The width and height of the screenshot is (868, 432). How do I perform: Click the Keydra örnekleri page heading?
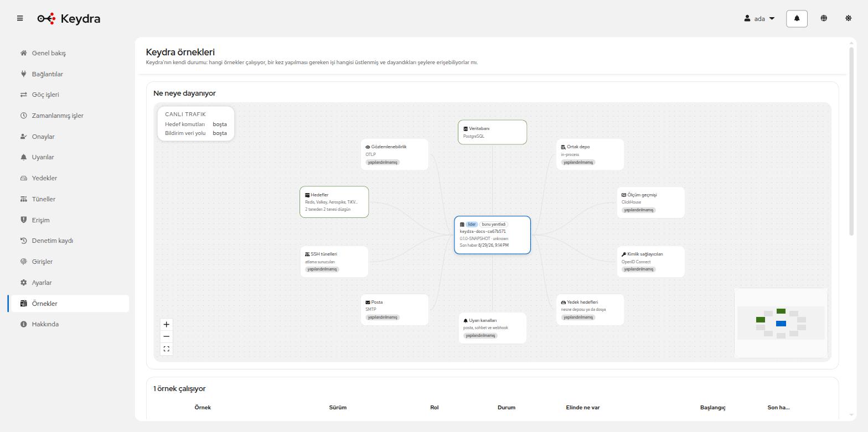pos(180,52)
